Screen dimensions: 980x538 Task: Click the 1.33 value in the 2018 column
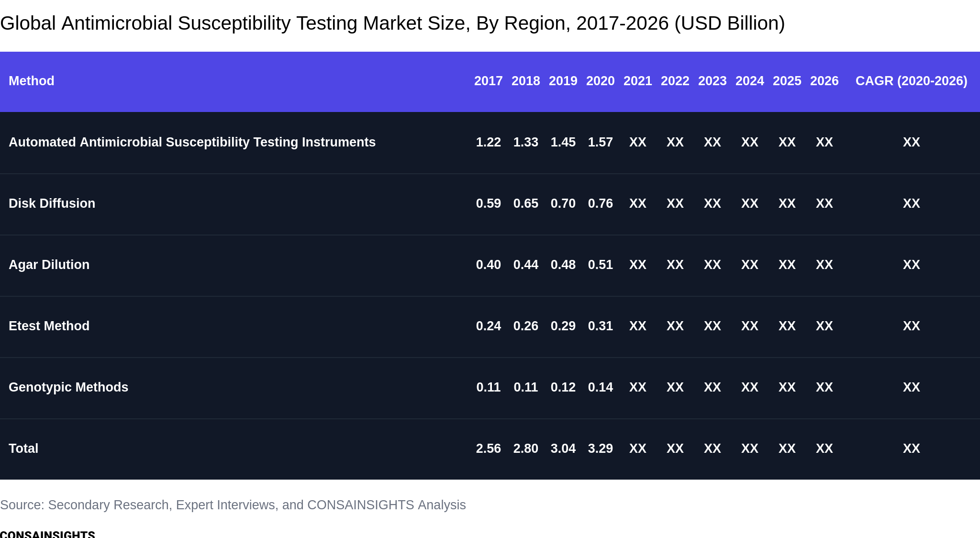point(526,142)
